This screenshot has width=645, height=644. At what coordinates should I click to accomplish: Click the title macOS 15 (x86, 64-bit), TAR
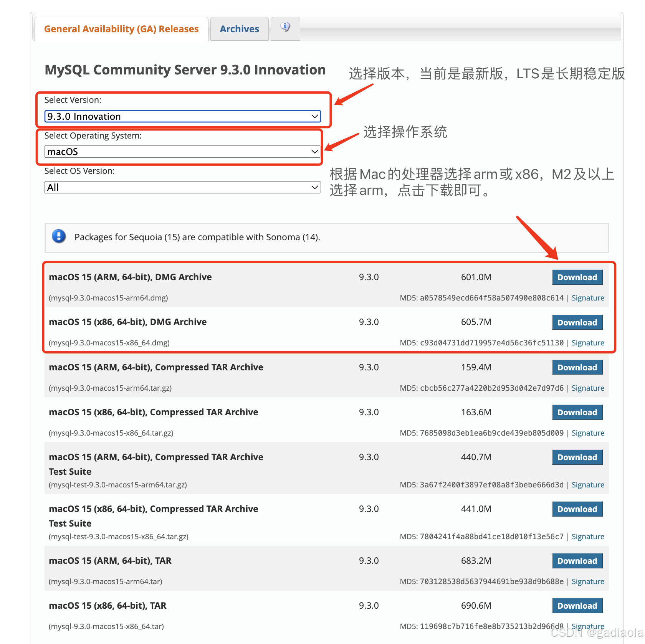(107, 606)
